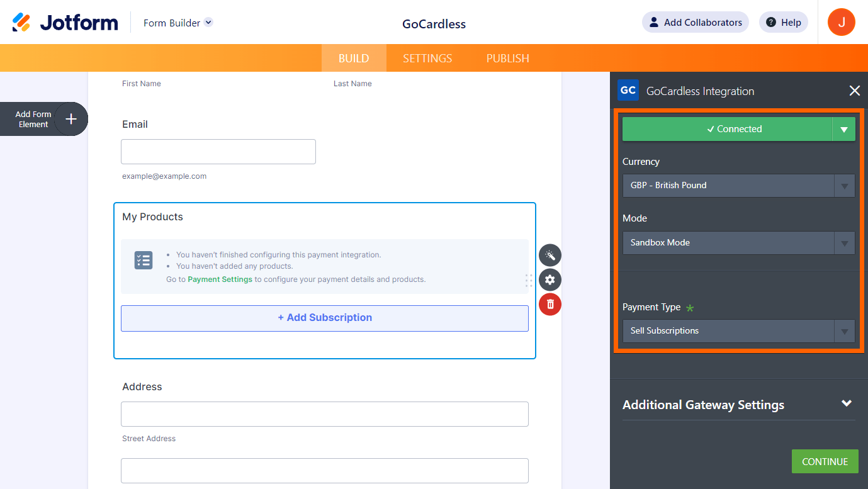Click the Add Form Element button
Viewport: 868px width, 489px height.
tap(43, 119)
